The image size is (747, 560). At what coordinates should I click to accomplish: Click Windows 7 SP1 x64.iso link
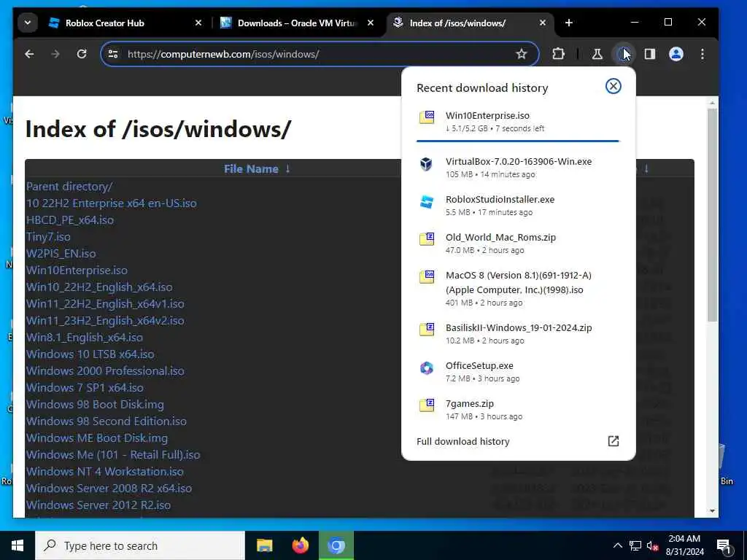[x=85, y=388]
